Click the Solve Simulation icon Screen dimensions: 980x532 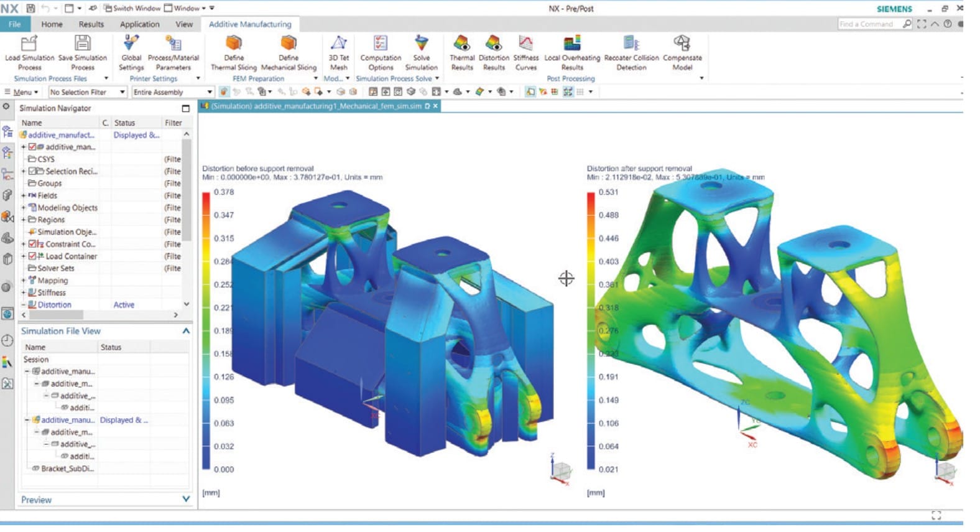pos(422,44)
